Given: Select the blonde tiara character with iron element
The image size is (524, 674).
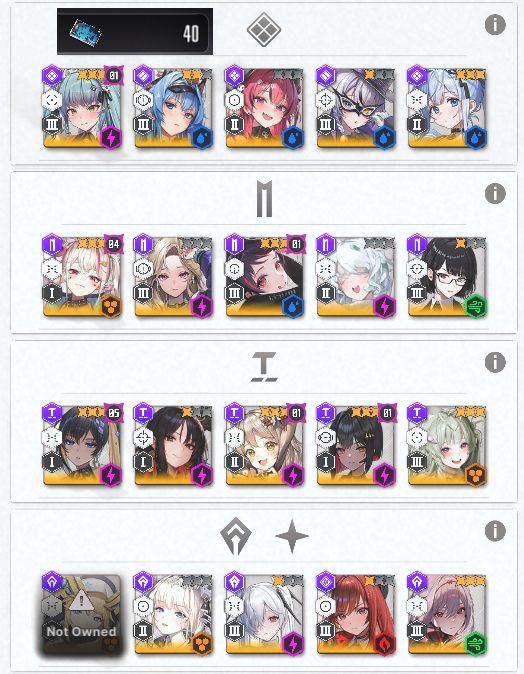Looking at the screenshot, I should click(x=173, y=614).
